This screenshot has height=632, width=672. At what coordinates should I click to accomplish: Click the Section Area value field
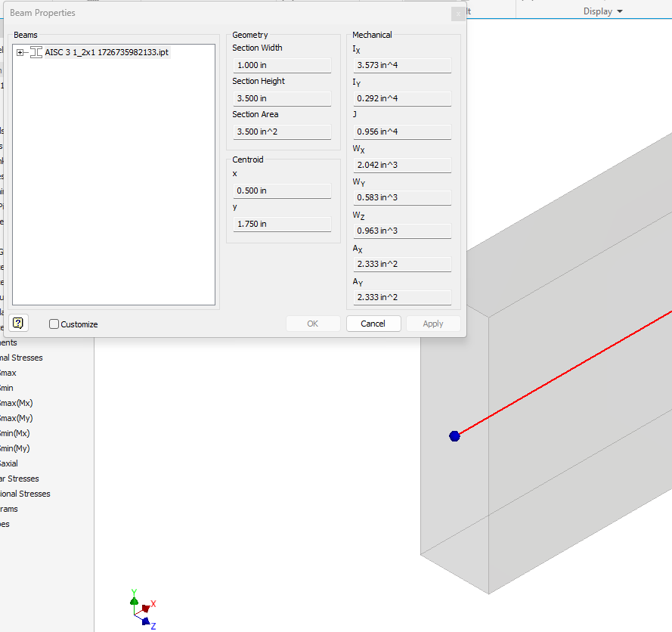tap(282, 132)
